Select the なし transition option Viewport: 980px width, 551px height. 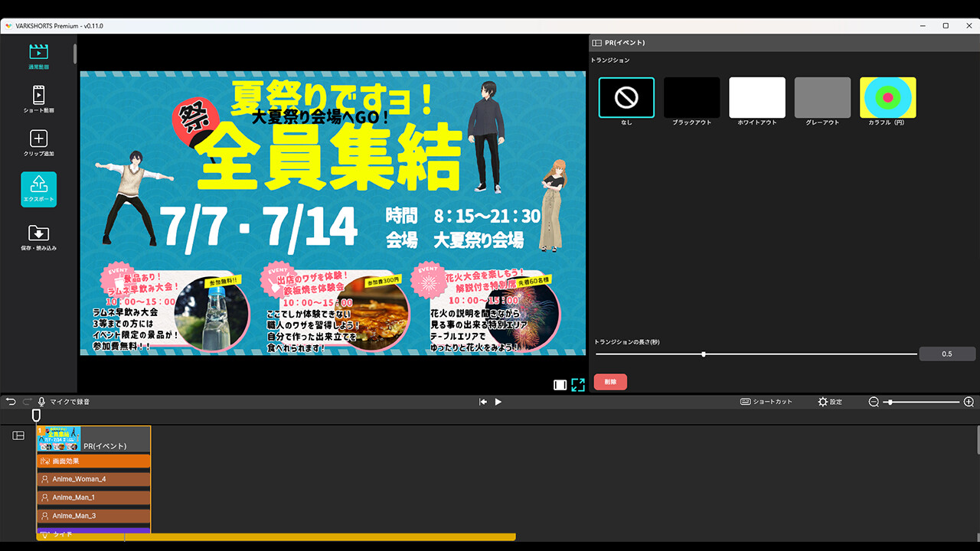[x=626, y=97]
